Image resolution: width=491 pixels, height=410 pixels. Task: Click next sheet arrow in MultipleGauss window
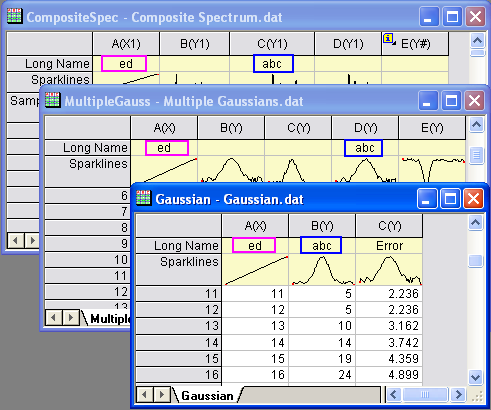tap(70, 318)
